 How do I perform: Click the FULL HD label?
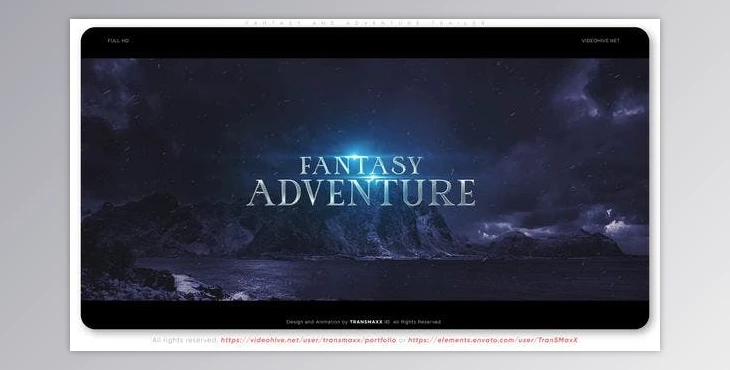coord(118,41)
